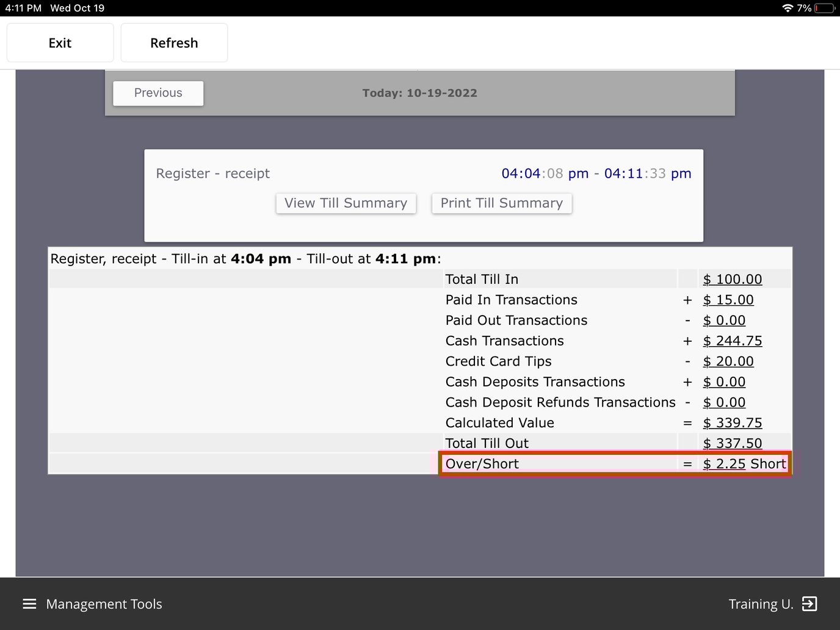Go to the Previous day view
Viewport: 840px width, 630px height.
157,93
